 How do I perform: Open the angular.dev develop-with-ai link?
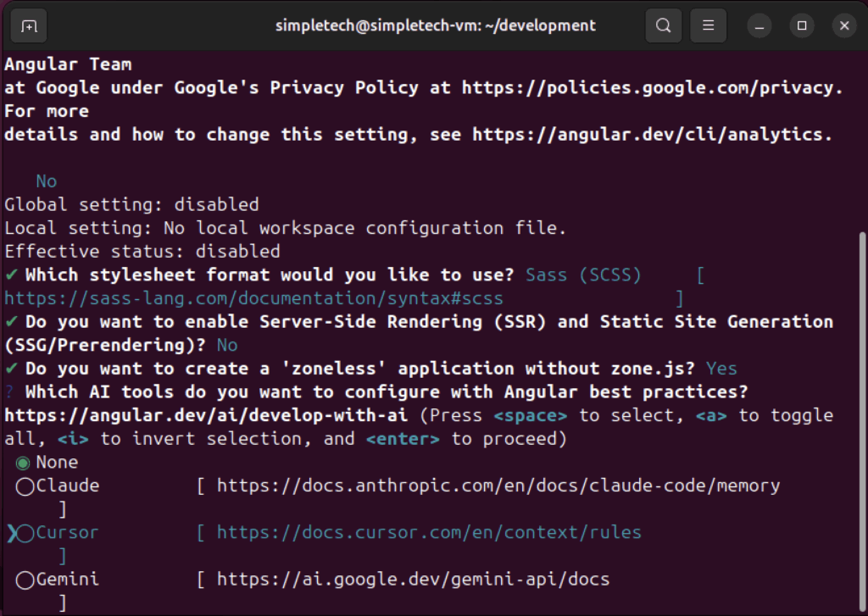(x=206, y=416)
